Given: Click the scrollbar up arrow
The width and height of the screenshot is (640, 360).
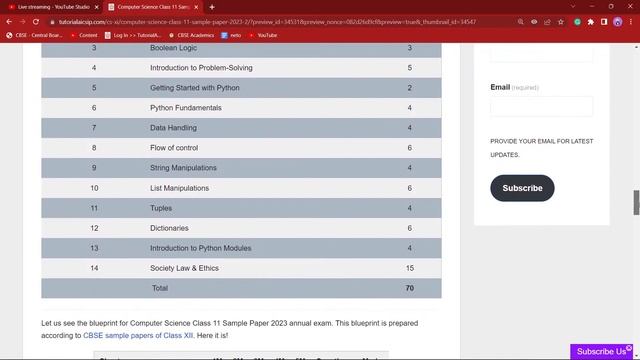Looking at the screenshot, I should tap(636, 47).
